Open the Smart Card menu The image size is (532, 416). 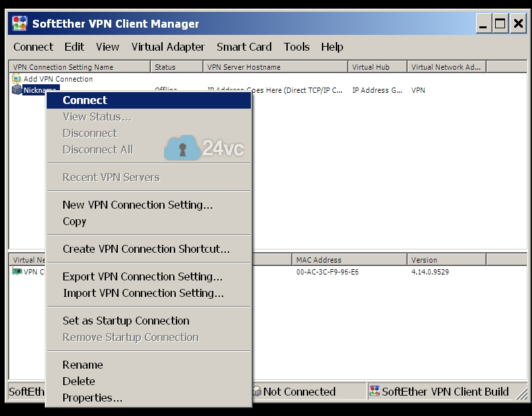click(x=244, y=47)
